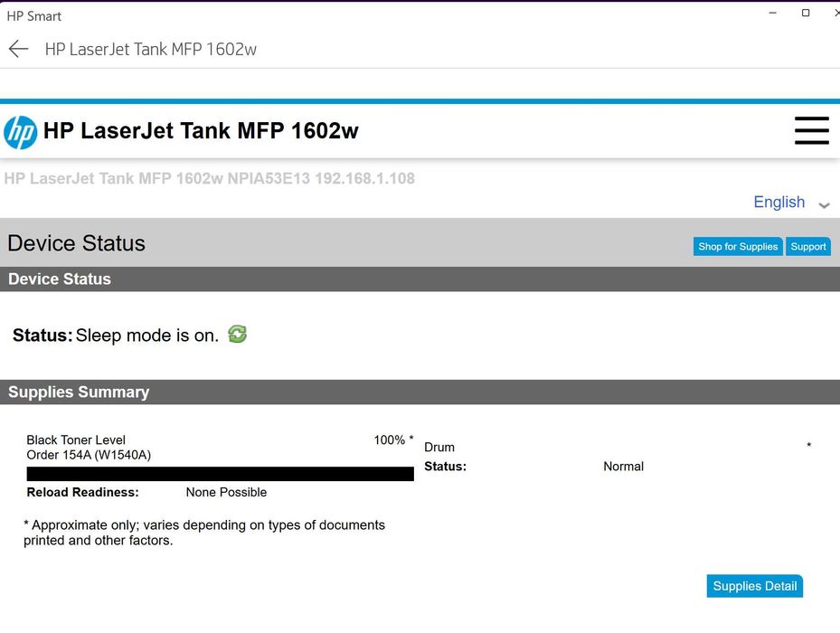Click the Sleep mode is on status text
This screenshot has height=633, width=840.
coord(146,335)
